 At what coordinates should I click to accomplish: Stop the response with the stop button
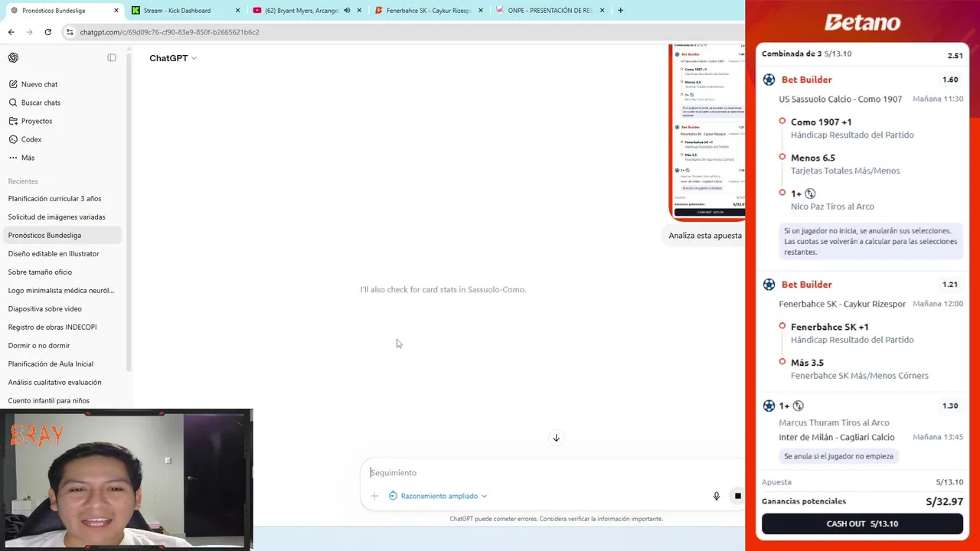point(737,496)
